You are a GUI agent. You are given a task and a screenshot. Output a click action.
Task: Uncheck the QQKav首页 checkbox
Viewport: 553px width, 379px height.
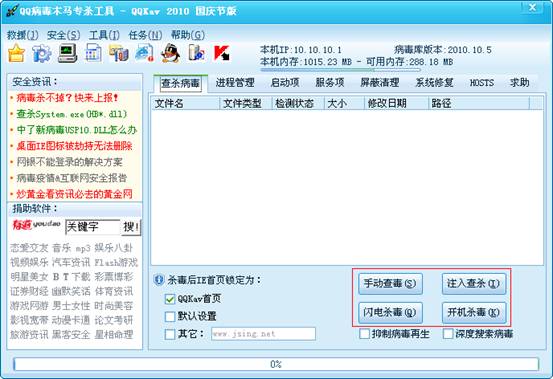point(170,299)
